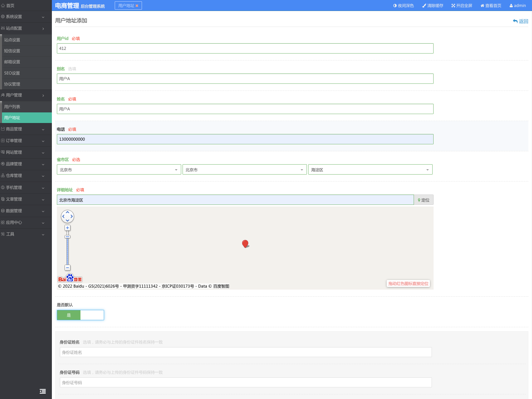
Task: Click the 应用中心 grid icon
Action: (3, 222)
